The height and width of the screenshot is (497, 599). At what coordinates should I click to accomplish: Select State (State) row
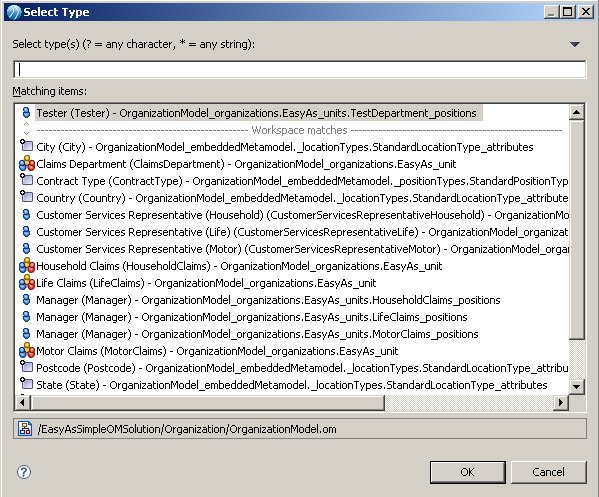click(x=292, y=385)
